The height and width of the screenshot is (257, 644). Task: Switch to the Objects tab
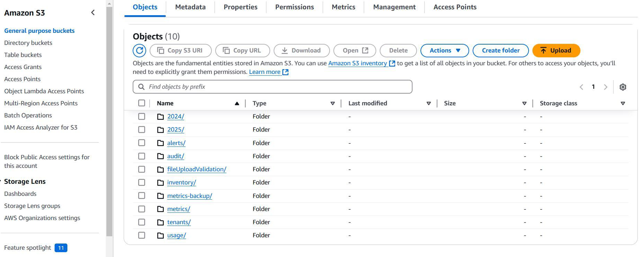tap(145, 7)
